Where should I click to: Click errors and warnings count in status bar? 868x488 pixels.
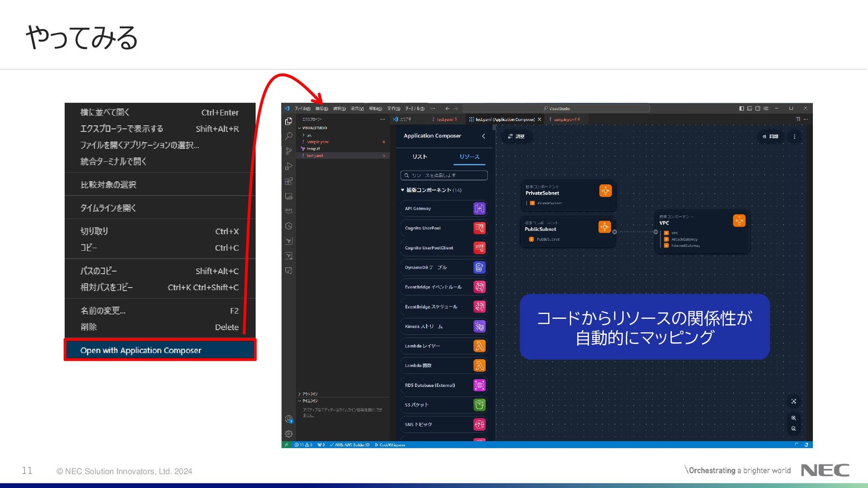click(303, 445)
